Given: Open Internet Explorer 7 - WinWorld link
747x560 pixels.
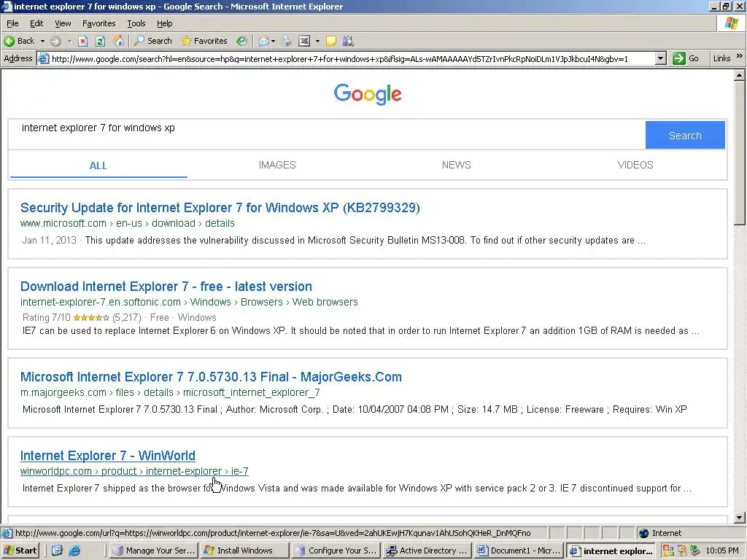Looking at the screenshot, I should (x=108, y=456).
